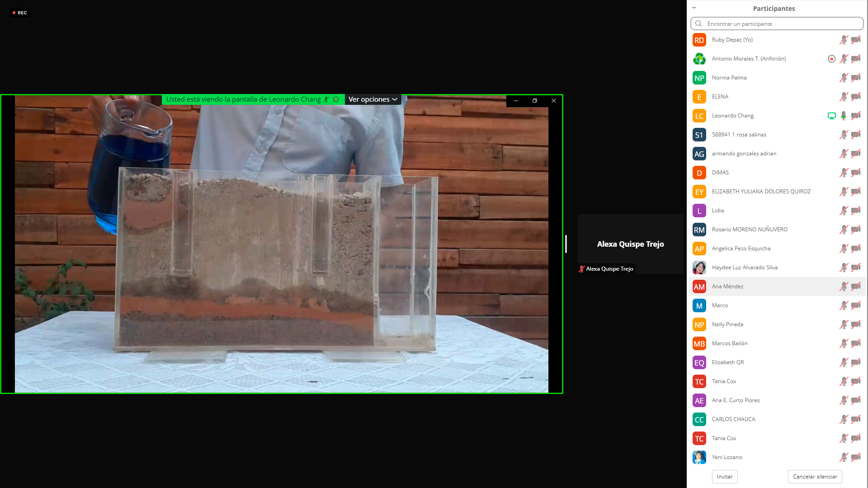This screenshot has width=868, height=488.
Task: Click Haydee Luz Alvarado Silva microphone icon
Action: click(844, 267)
